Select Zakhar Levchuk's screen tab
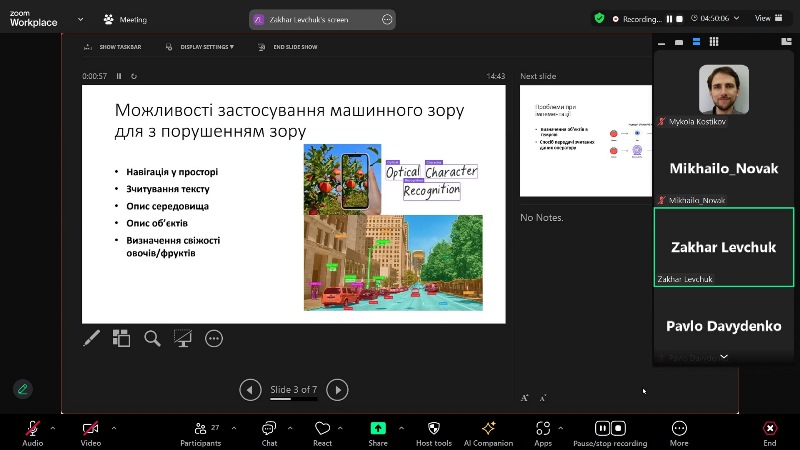This screenshot has height=450, width=800. [x=322, y=19]
